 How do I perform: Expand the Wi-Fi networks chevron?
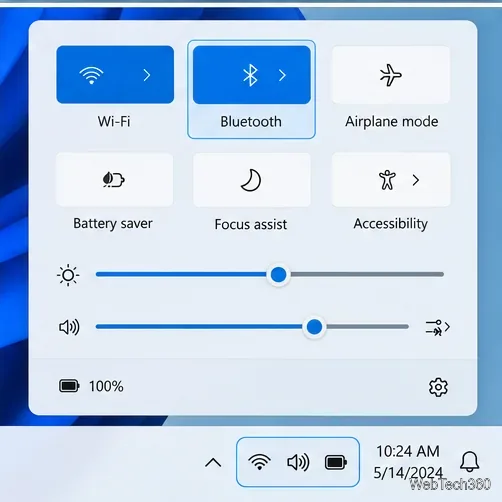(x=147, y=75)
